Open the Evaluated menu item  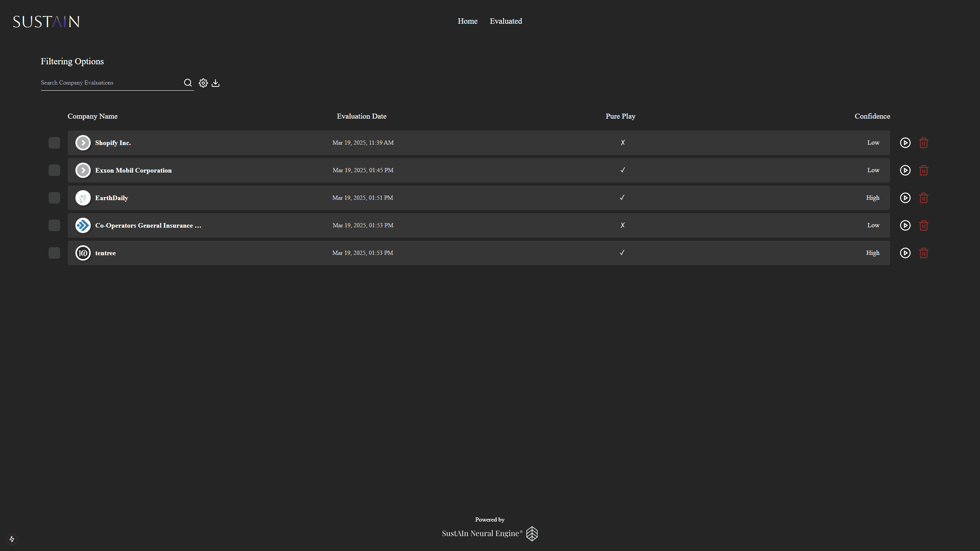pos(506,21)
